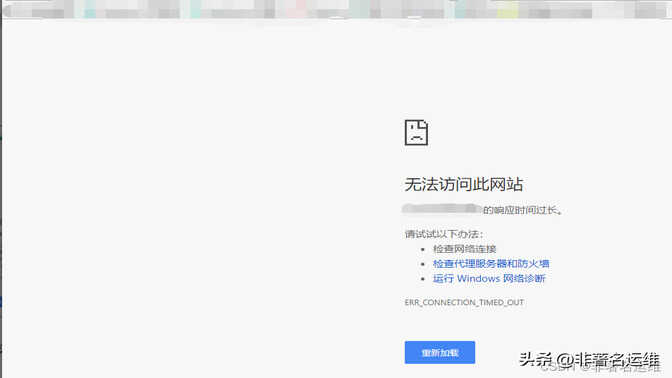Click the bullet before 检查代理服务器和防火墙
The width and height of the screenshot is (672, 378).
coord(423,264)
